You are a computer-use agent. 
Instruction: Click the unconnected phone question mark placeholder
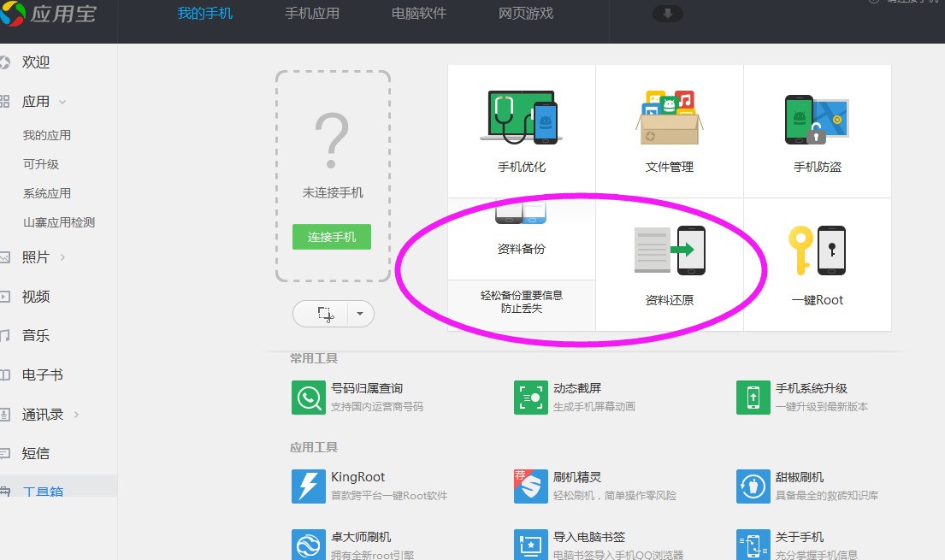tap(332, 140)
